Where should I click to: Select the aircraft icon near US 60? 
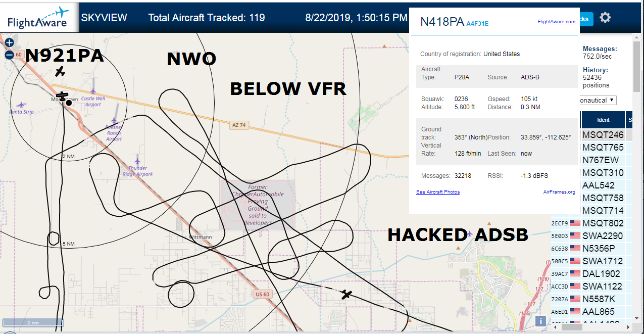coord(346,294)
